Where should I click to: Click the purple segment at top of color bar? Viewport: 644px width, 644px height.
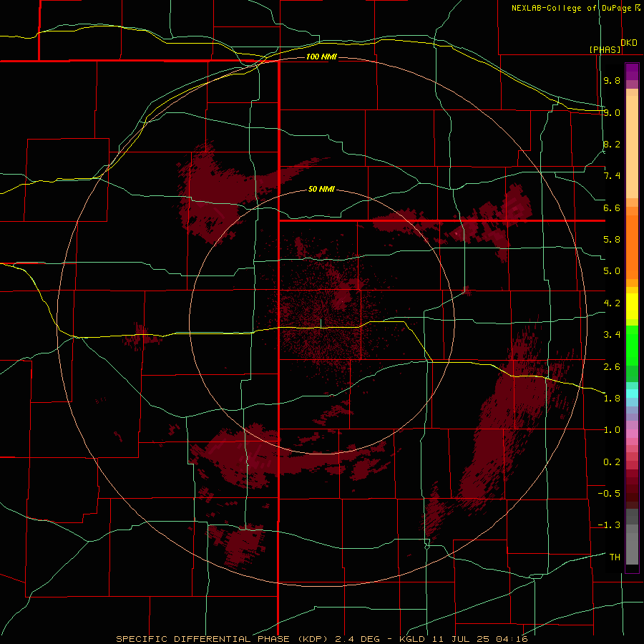pyautogui.click(x=632, y=72)
